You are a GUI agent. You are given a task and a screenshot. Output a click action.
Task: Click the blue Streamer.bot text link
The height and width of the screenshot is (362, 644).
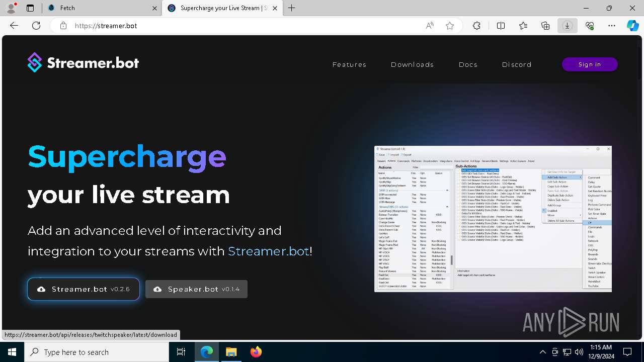269,251
